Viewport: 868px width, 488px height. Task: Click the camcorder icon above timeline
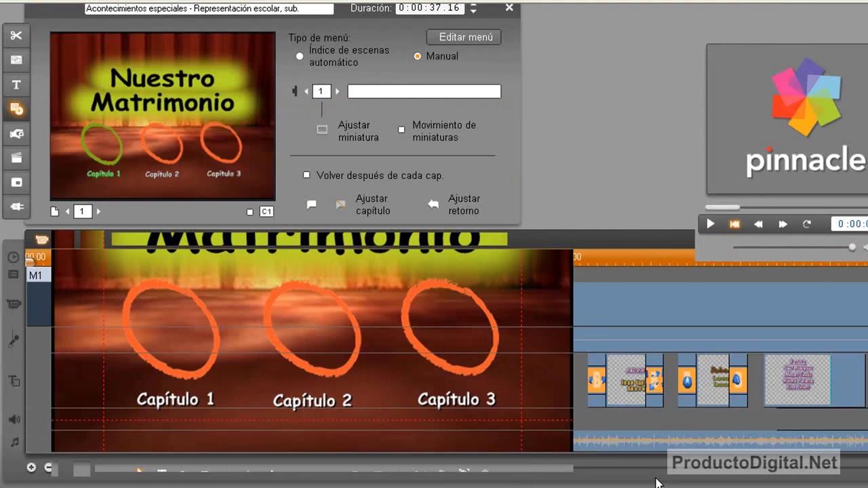[41, 239]
